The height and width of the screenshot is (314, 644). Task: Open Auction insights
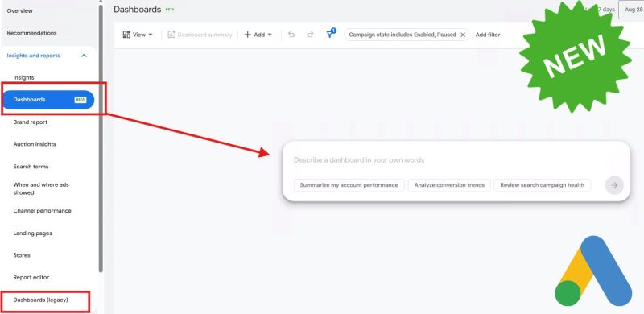35,144
